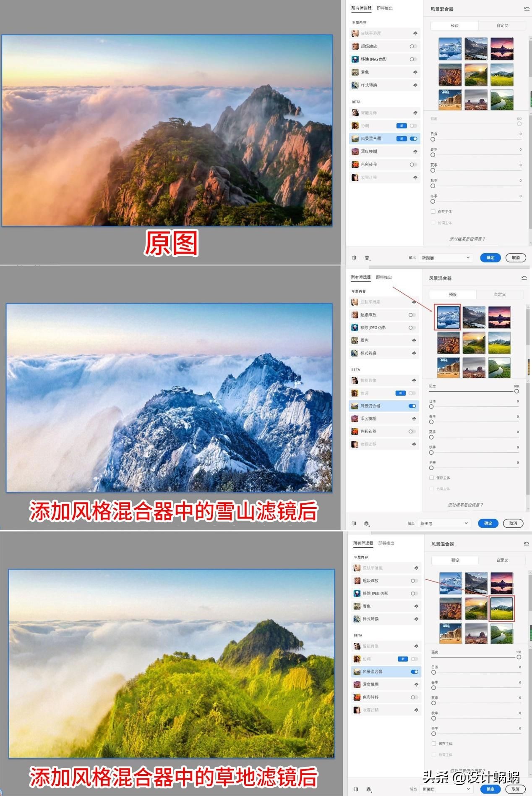
Task: Select 风景混合器 filter row in bottom 草地 panel
Action: 386,672
